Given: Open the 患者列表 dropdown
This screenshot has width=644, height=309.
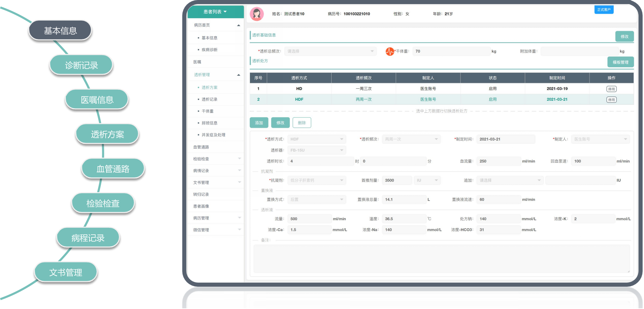Looking at the screenshot, I should pos(215,12).
